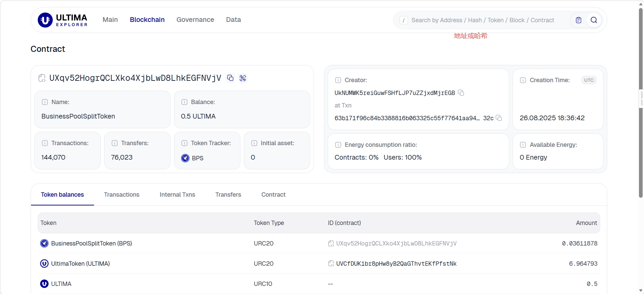644x294 pixels.
Task: Switch to the Transactions tab
Action: point(122,195)
